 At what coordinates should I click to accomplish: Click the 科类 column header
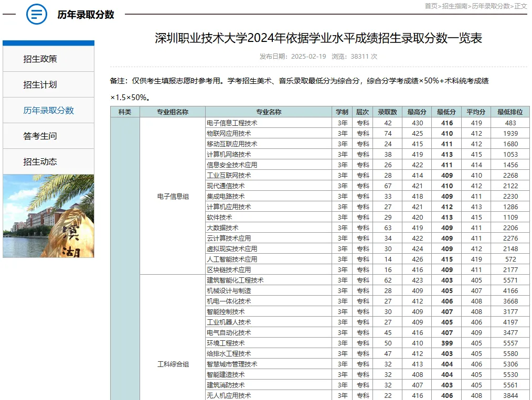(125, 112)
